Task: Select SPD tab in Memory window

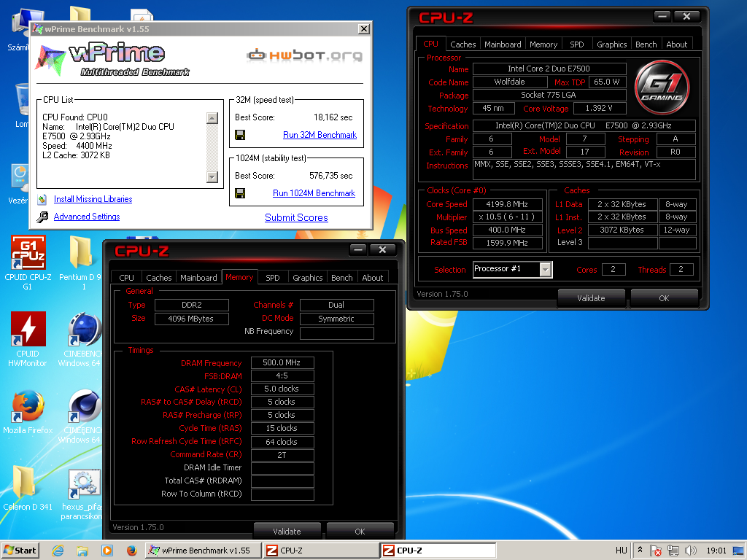Action: pos(273,278)
